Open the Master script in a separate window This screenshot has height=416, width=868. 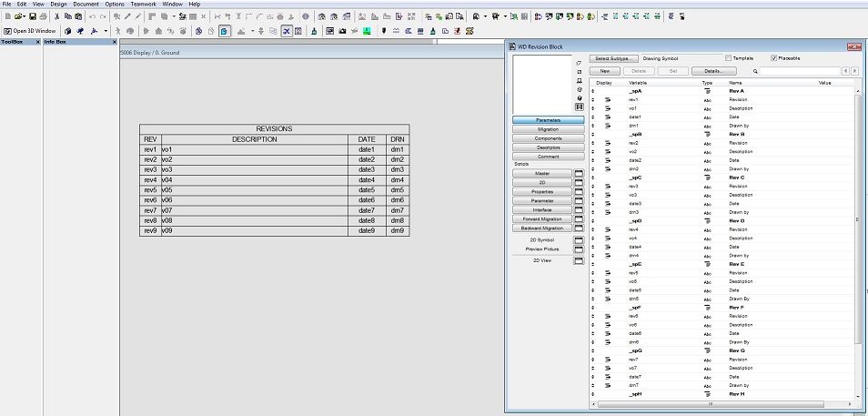[579, 173]
